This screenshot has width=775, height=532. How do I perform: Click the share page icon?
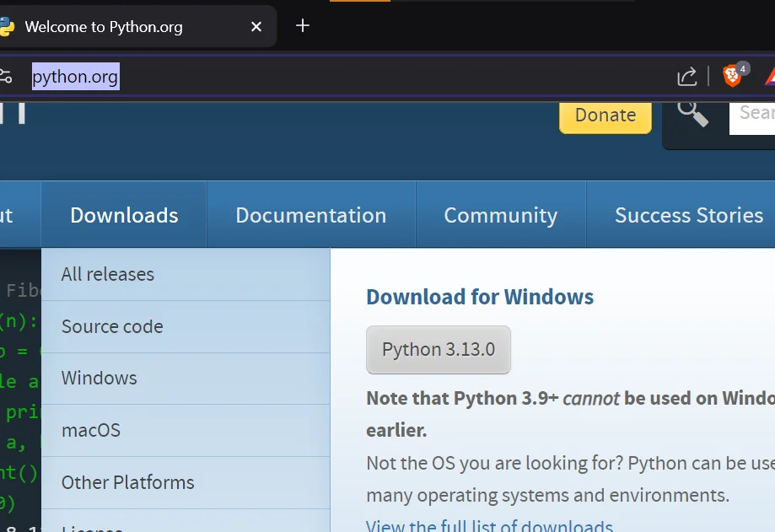pos(687,77)
